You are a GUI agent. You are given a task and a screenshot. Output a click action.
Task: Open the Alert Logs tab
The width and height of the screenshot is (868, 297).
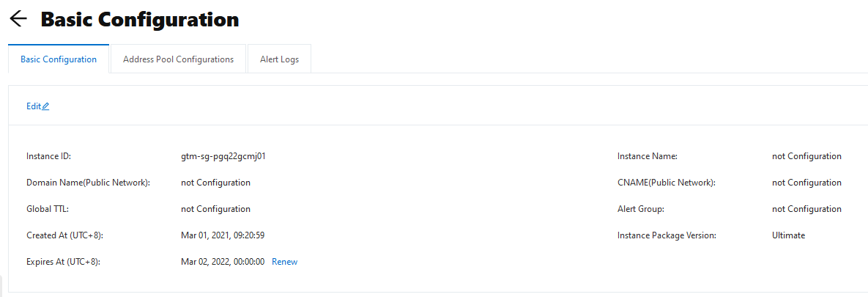coord(280,59)
